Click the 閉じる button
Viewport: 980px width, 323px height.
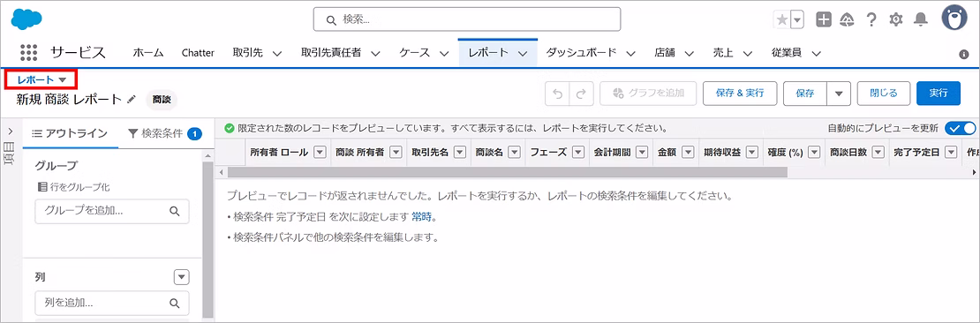tap(884, 93)
